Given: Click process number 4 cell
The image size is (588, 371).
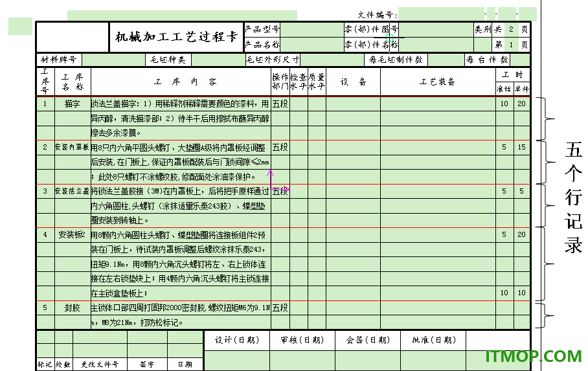Looking at the screenshot, I should pyautogui.click(x=45, y=235).
